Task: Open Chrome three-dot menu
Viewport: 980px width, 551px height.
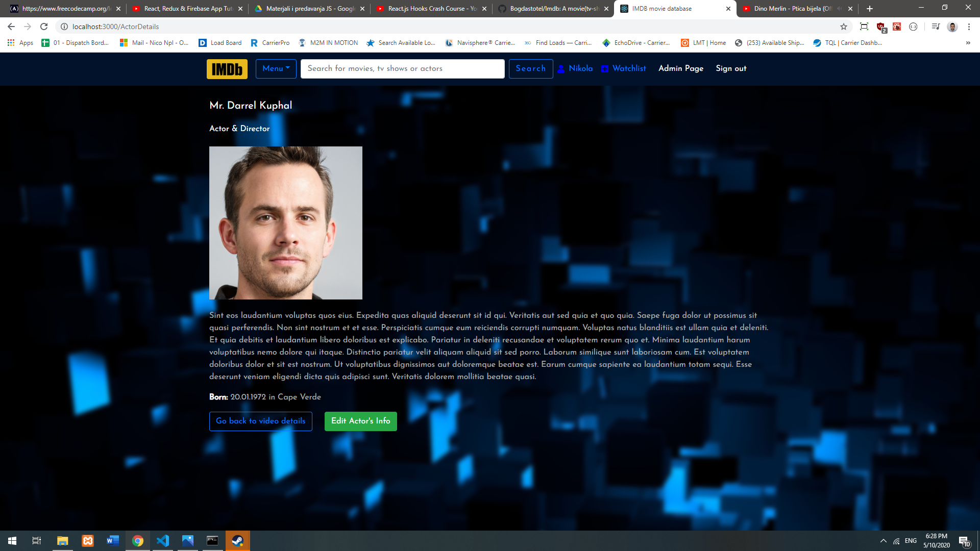Action: click(x=969, y=27)
